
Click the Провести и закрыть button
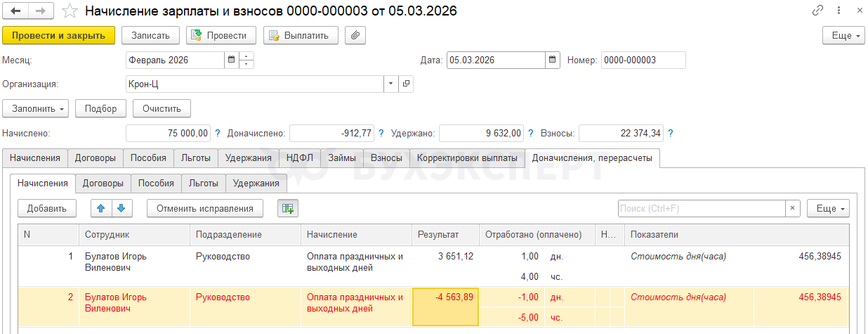click(58, 35)
